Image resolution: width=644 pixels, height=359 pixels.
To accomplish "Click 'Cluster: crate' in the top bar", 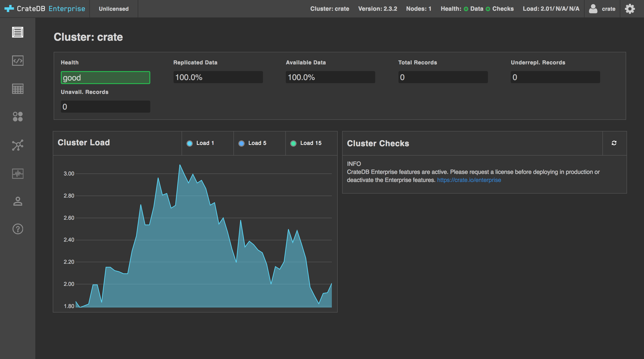I will (330, 9).
